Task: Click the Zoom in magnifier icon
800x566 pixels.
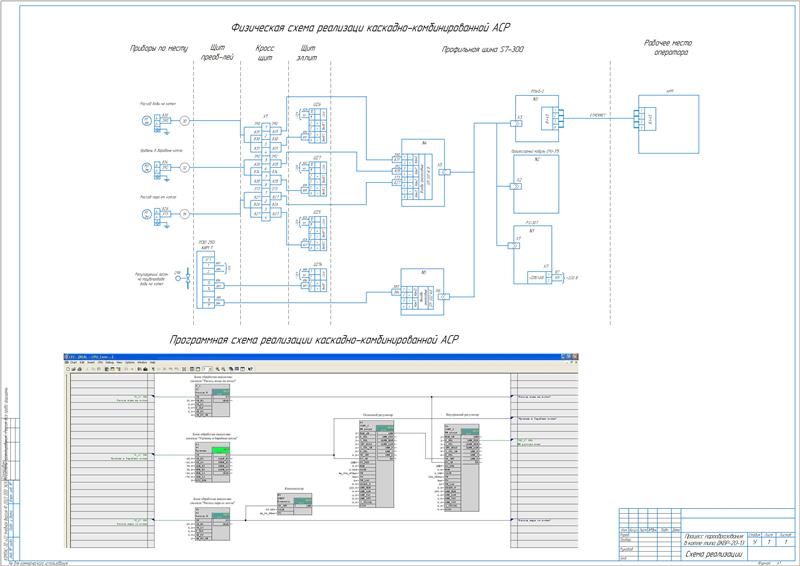Action: (217, 369)
